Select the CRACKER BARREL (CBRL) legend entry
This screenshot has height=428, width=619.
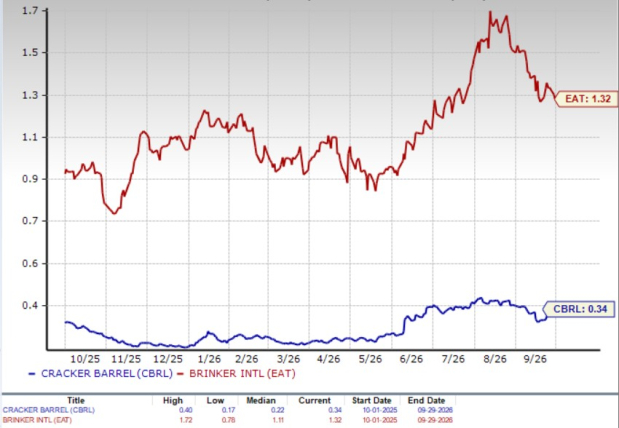point(107,374)
